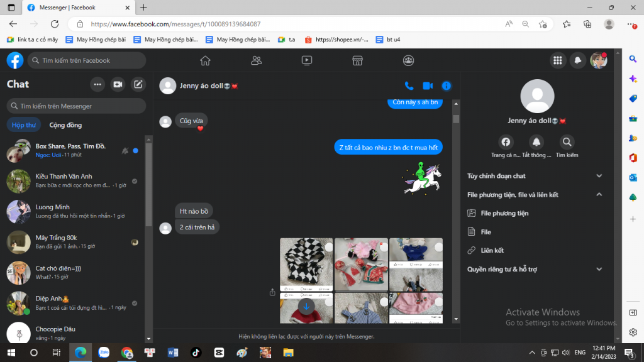644x362 pixels.
Task: Toggle mute notifications for Jenny
Action: click(x=536, y=142)
